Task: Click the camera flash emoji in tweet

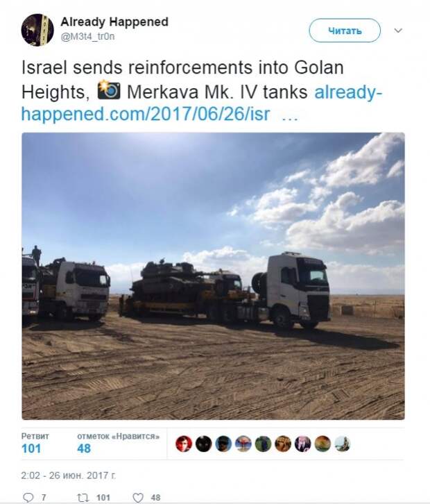Action: click(109, 91)
